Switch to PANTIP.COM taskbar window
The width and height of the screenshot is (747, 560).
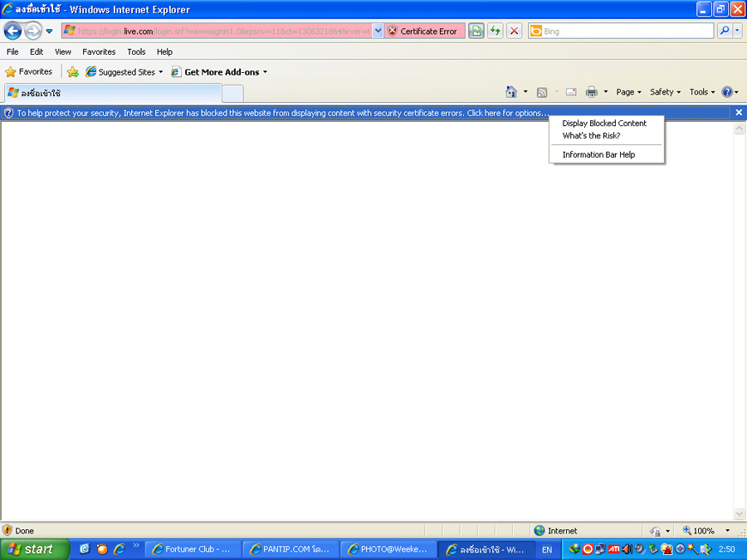coord(290,549)
